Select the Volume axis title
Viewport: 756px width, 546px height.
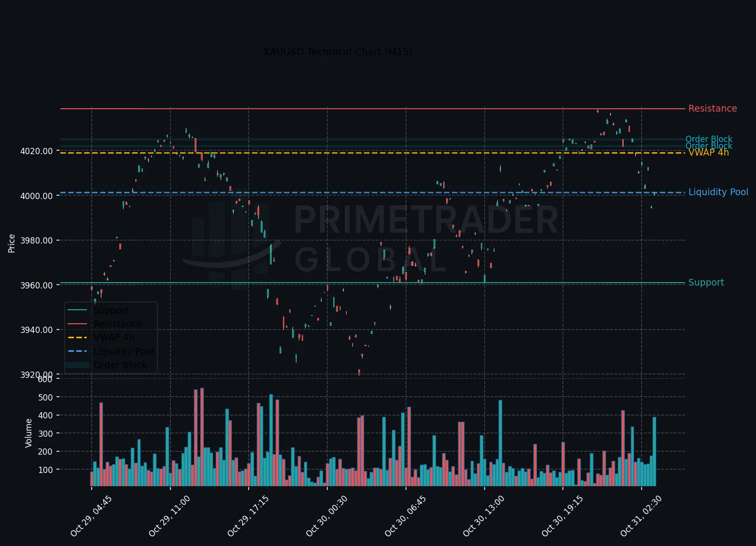(x=28, y=433)
